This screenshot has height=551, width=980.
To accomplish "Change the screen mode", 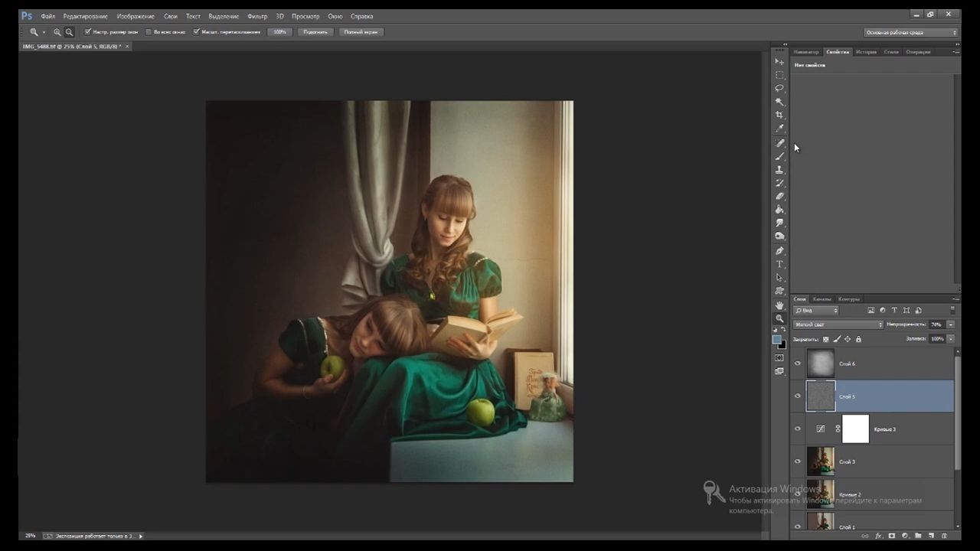I will (779, 371).
